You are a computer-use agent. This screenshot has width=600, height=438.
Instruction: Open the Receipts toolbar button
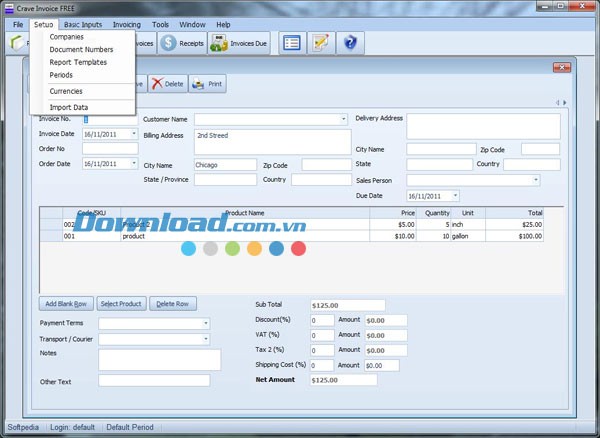point(182,43)
